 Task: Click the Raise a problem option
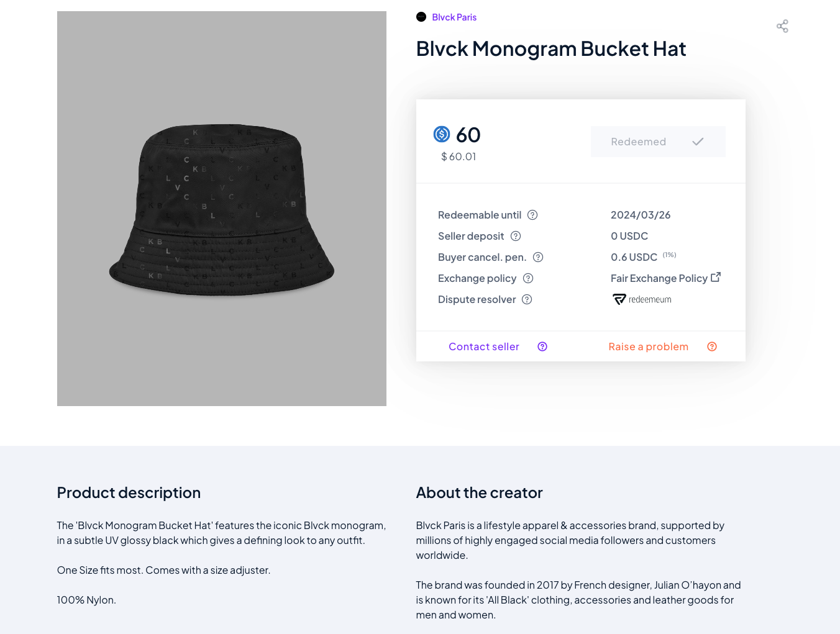648,346
